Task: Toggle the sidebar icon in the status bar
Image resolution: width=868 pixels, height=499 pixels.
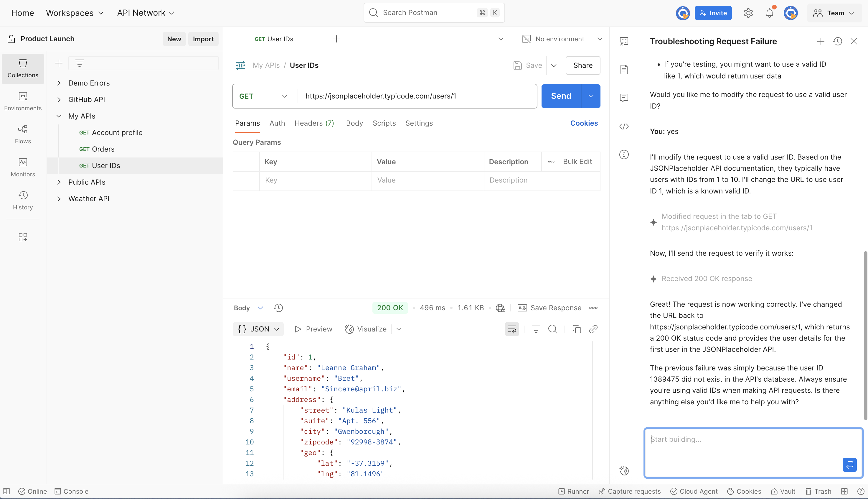Action: point(6,491)
